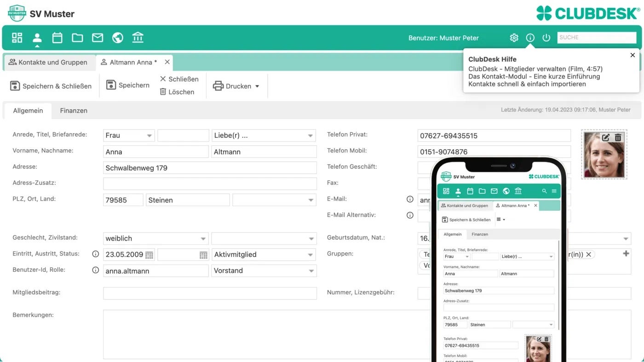Close the ClubDesk Hilfe popup
Image resolution: width=644 pixels, height=362 pixels.
[632, 55]
